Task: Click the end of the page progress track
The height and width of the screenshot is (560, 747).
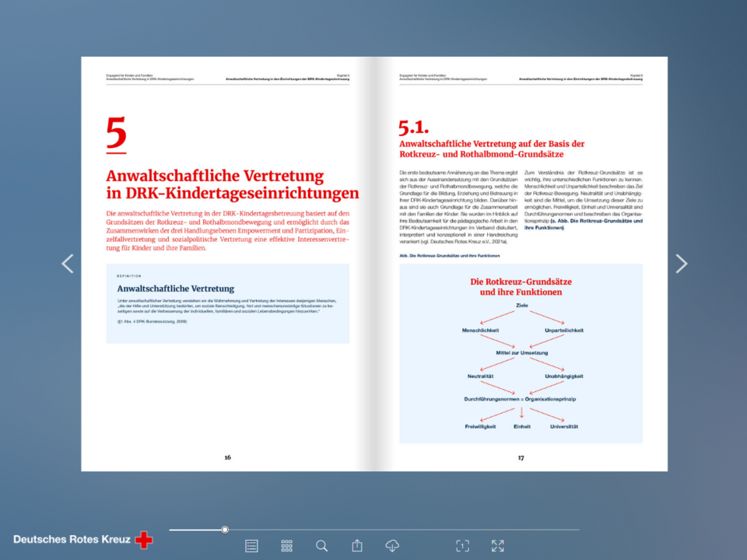Action: pyautogui.click(x=577, y=530)
